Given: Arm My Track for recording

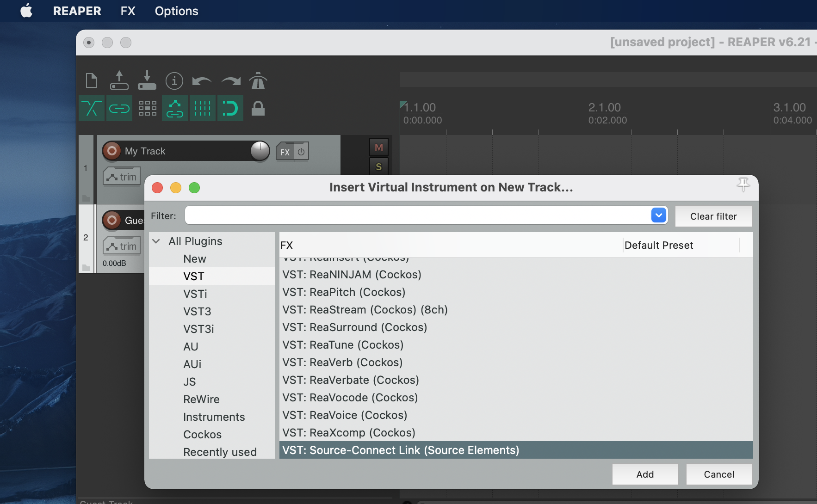Looking at the screenshot, I should pos(111,151).
